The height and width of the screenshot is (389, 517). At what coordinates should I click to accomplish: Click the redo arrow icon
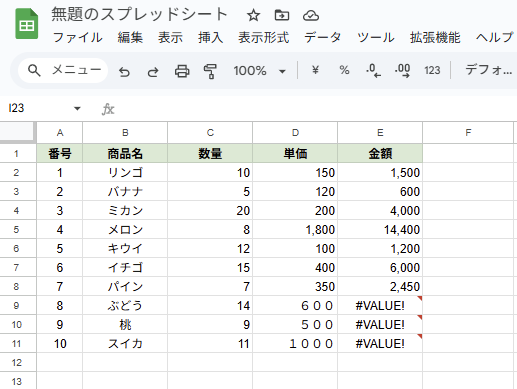pyautogui.click(x=153, y=71)
